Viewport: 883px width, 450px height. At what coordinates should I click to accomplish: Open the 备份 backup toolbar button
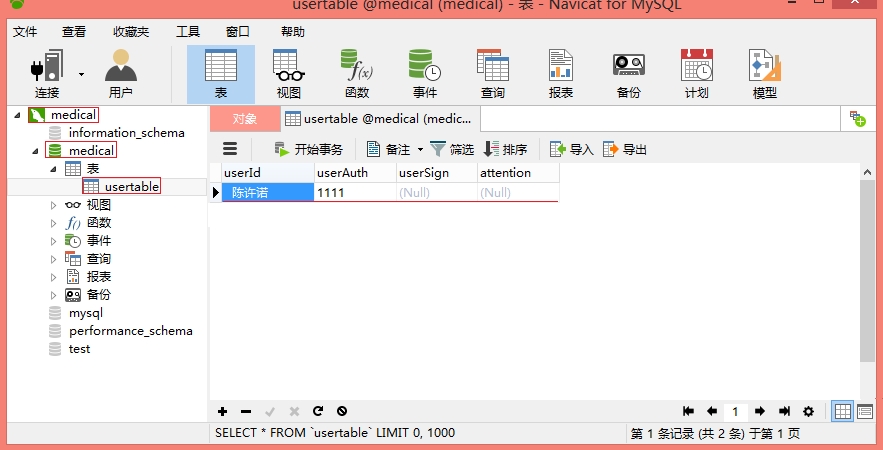pyautogui.click(x=628, y=74)
